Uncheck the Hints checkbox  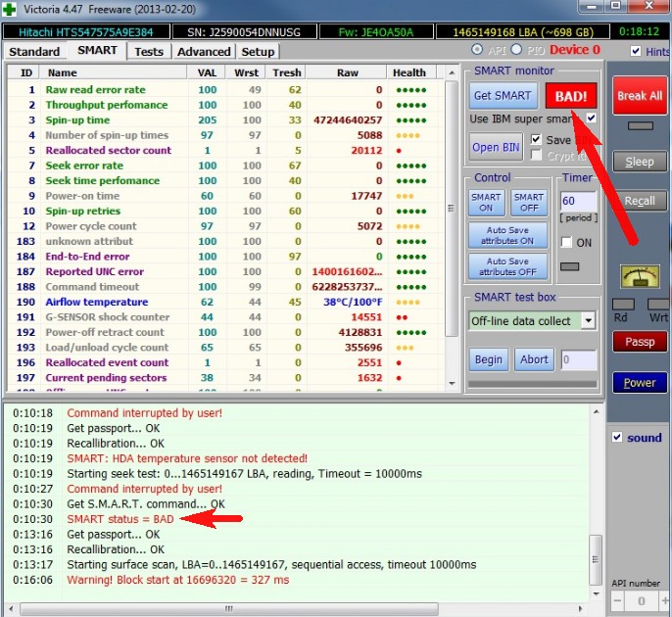click(x=637, y=51)
